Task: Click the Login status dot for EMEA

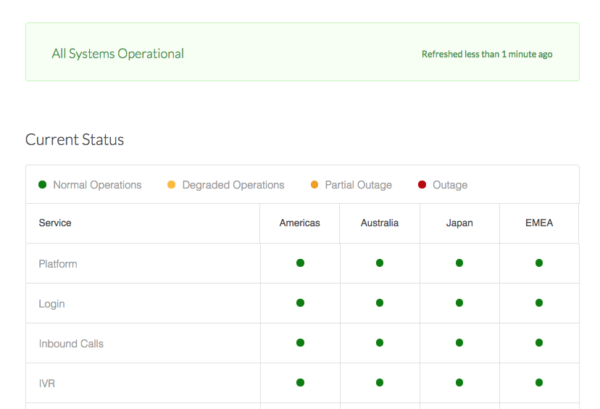Action: [539, 303]
